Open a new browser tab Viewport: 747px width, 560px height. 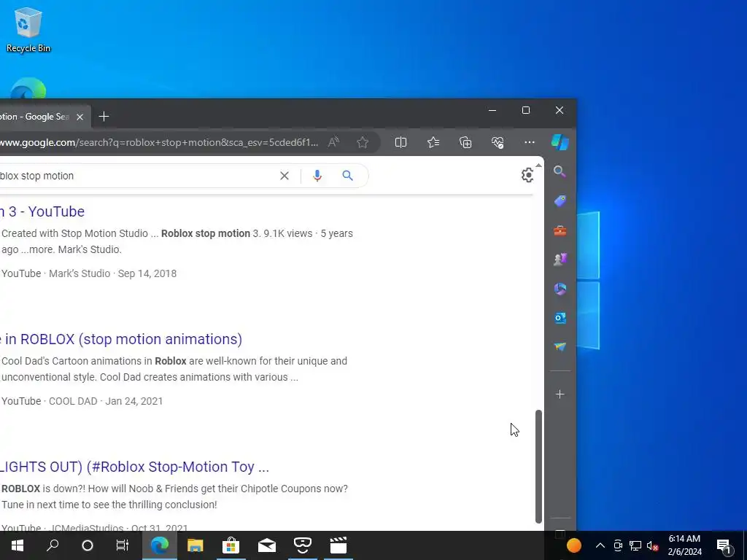point(104,117)
